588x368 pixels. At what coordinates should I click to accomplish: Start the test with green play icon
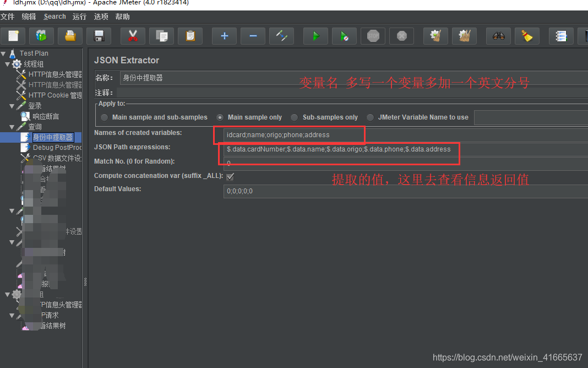point(316,36)
